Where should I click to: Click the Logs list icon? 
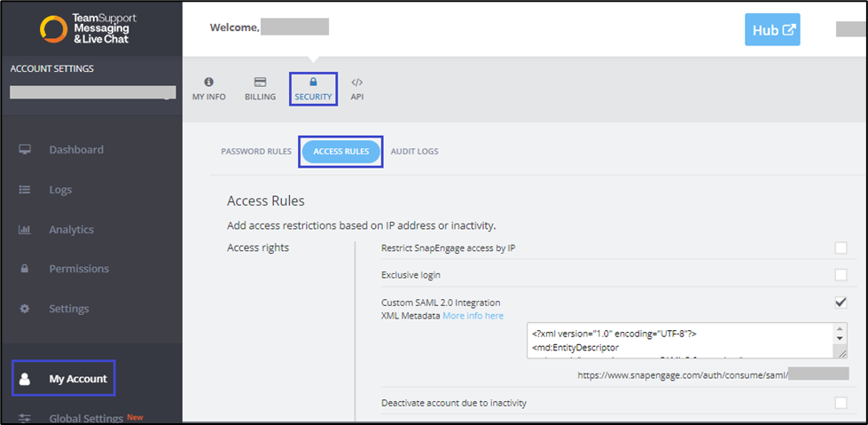point(25,189)
